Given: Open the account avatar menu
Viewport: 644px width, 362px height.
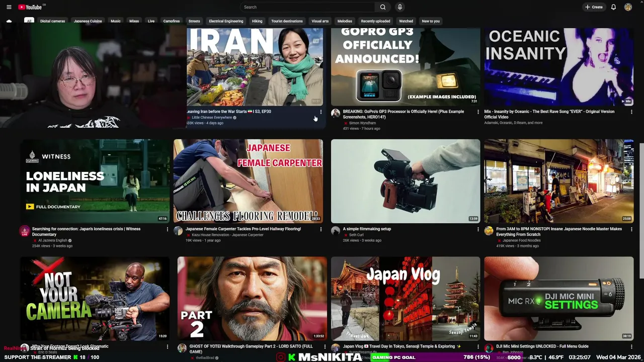Looking at the screenshot, I should tap(628, 7).
